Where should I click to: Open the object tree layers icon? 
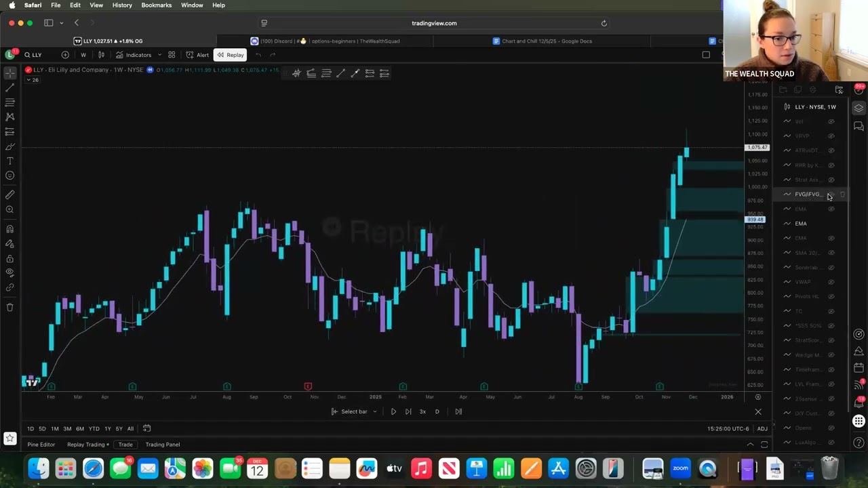click(859, 108)
